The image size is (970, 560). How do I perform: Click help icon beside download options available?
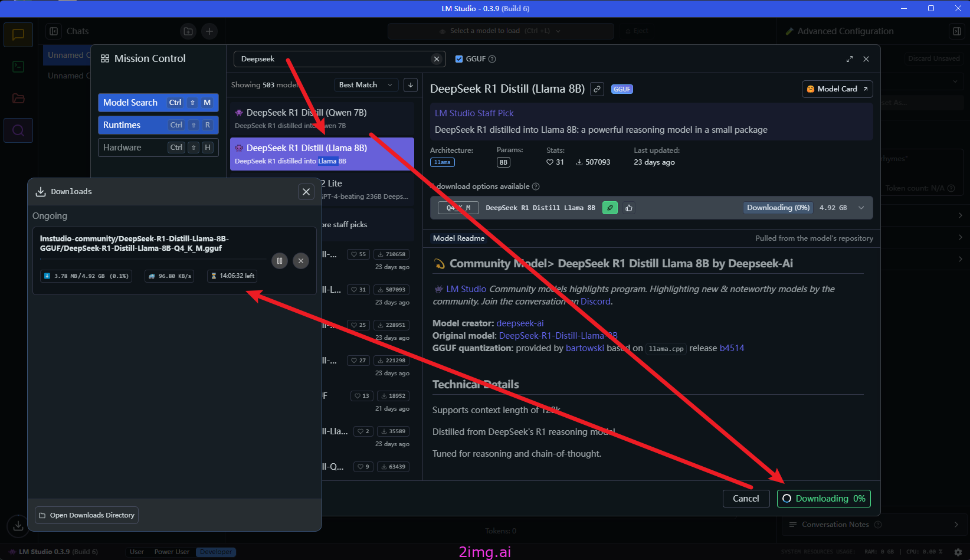tap(536, 186)
